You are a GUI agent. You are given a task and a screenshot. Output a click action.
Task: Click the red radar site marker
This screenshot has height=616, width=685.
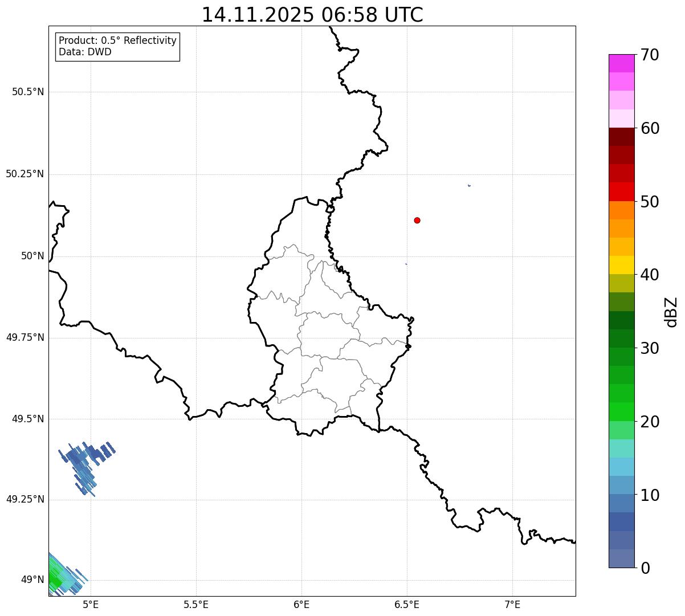coord(417,221)
